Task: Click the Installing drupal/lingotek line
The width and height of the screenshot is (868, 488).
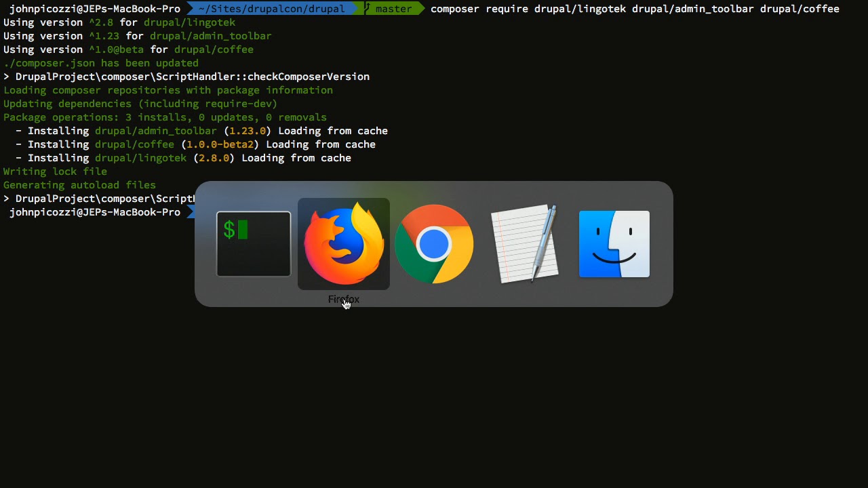Action: pyautogui.click(x=183, y=158)
